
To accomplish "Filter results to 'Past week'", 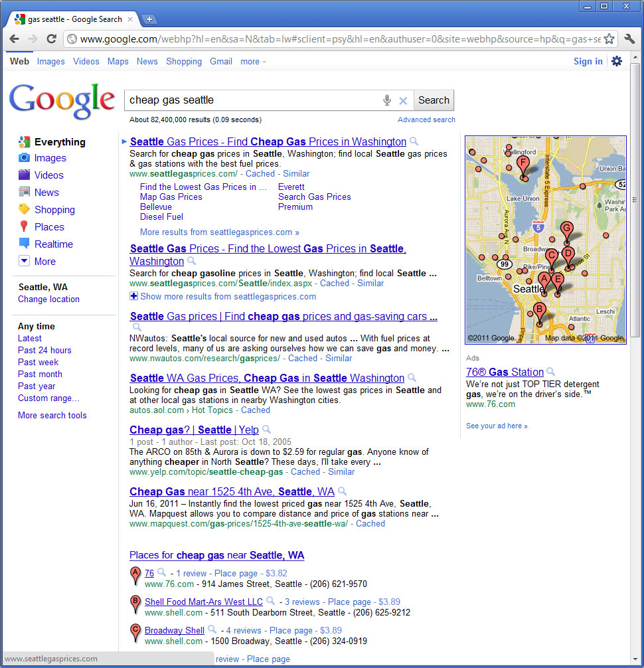I will 39,362.
